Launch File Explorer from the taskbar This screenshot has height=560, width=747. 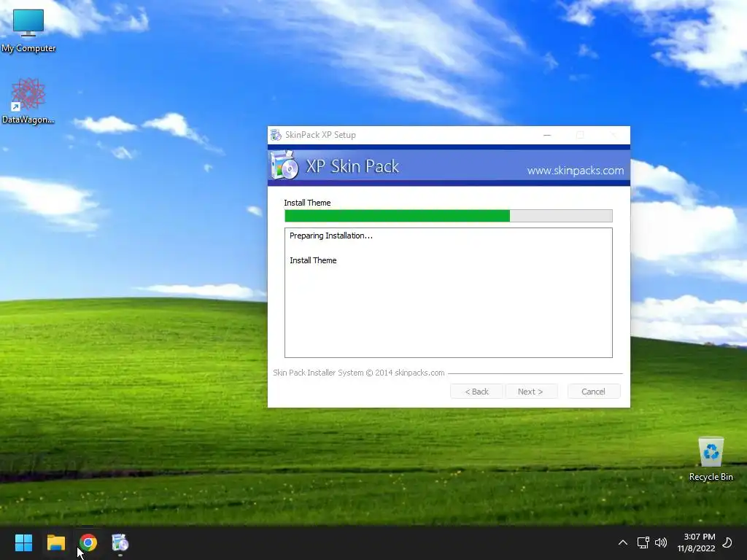coord(55,542)
